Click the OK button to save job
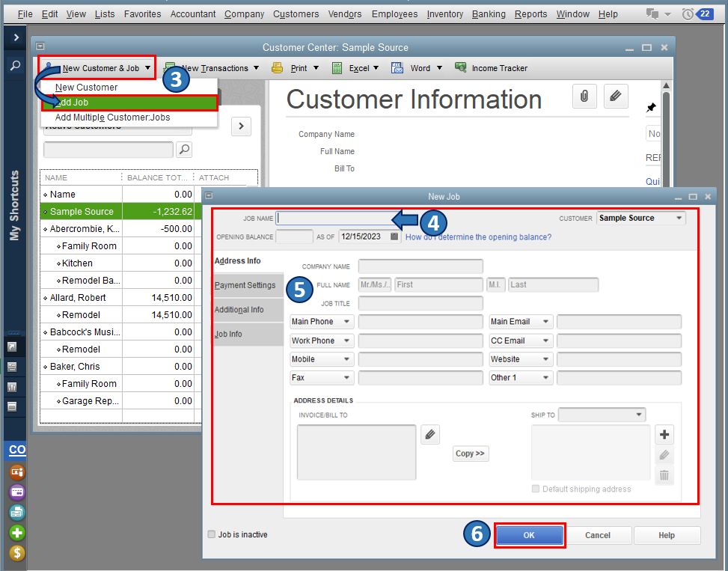The height and width of the screenshot is (571, 728). pyautogui.click(x=529, y=535)
